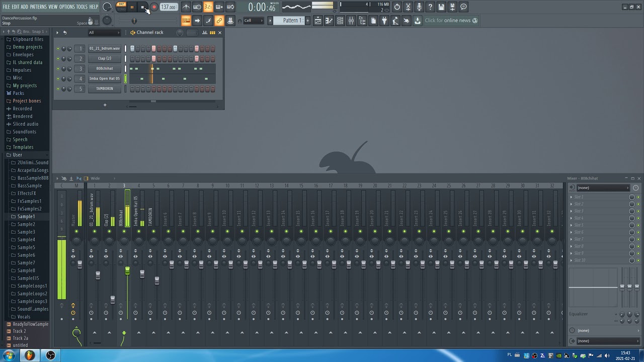This screenshot has height=362, width=644.
Task: Click the undo history icon
Action: pyautogui.click(x=397, y=7)
